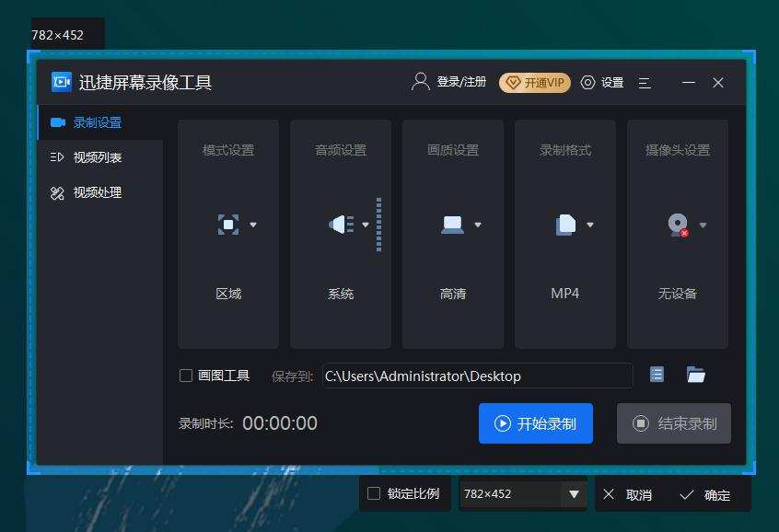The width and height of the screenshot is (779, 532).
Task: Open the save folder icon
Action: (x=696, y=375)
